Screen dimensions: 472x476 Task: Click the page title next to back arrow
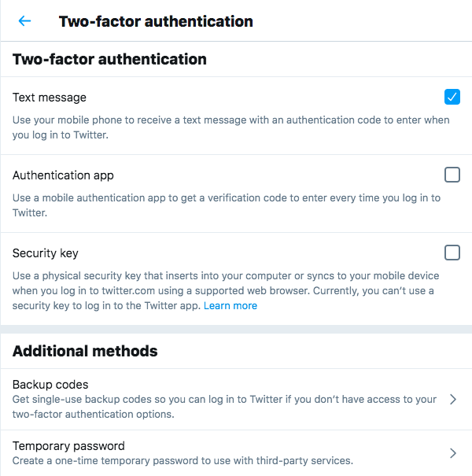click(x=156, y=21)
